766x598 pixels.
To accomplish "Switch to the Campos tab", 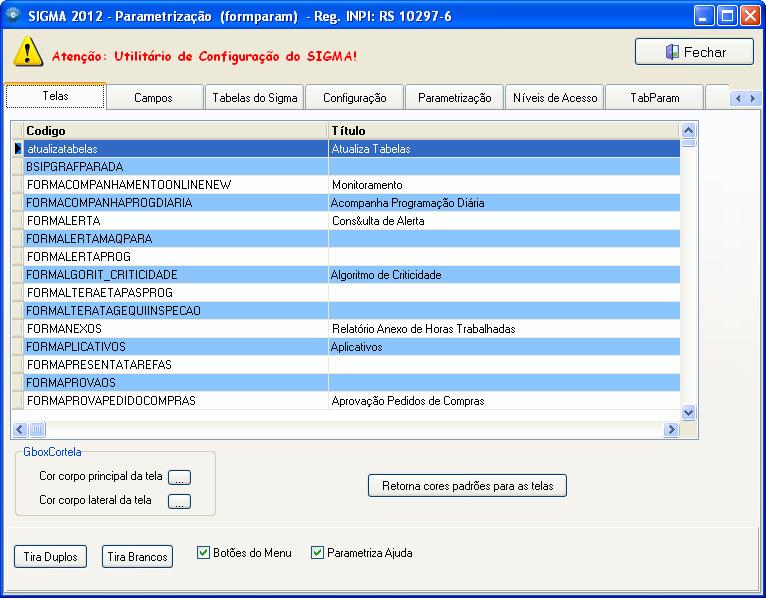I will click(x=154, y=98).
